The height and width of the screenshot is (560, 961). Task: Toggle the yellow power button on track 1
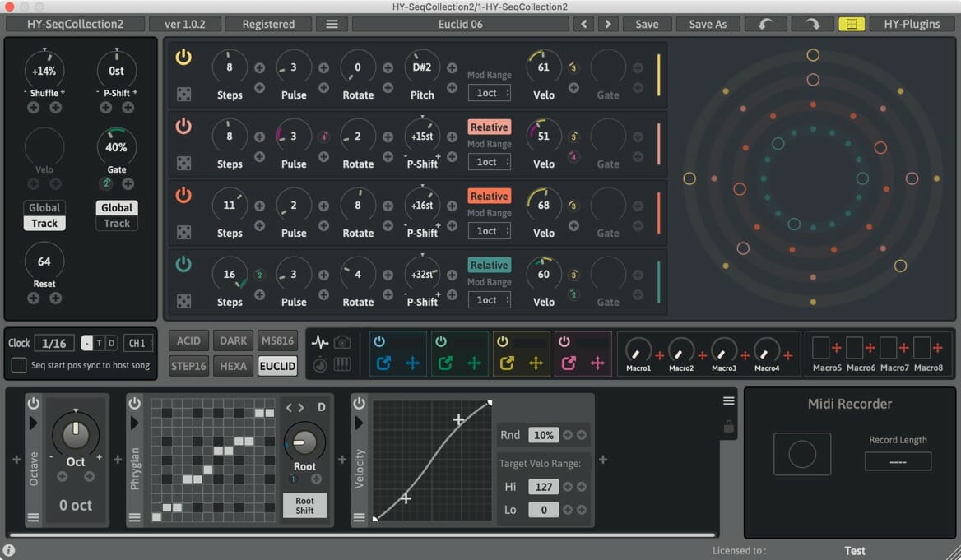pyautogui.click(x=183, y=58)
